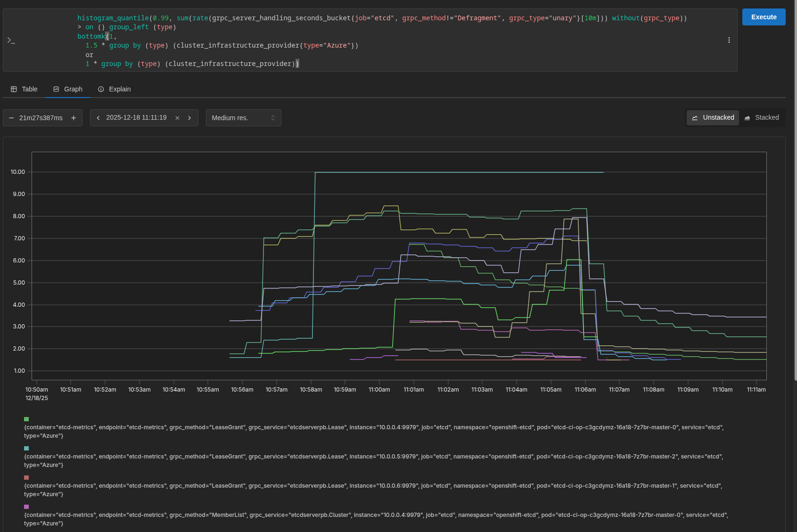Click the 21m27s387ms range input field
The image size is (797, 532).
pyautogui.click(x=41, y=118)
